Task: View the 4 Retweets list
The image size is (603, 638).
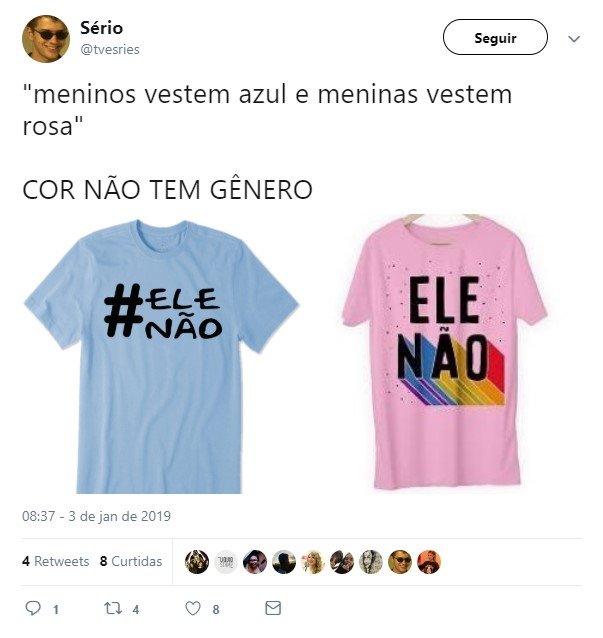Action: click(x=55, y=561)
